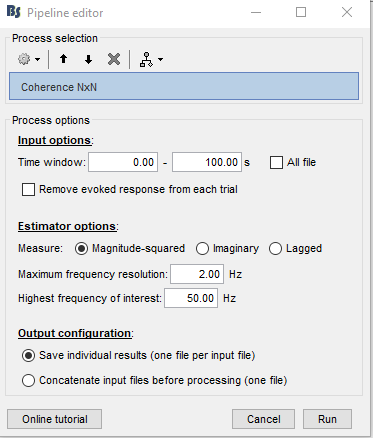Choose Concatenate input files before processing
373x438 pixels.
coord(28,380)
